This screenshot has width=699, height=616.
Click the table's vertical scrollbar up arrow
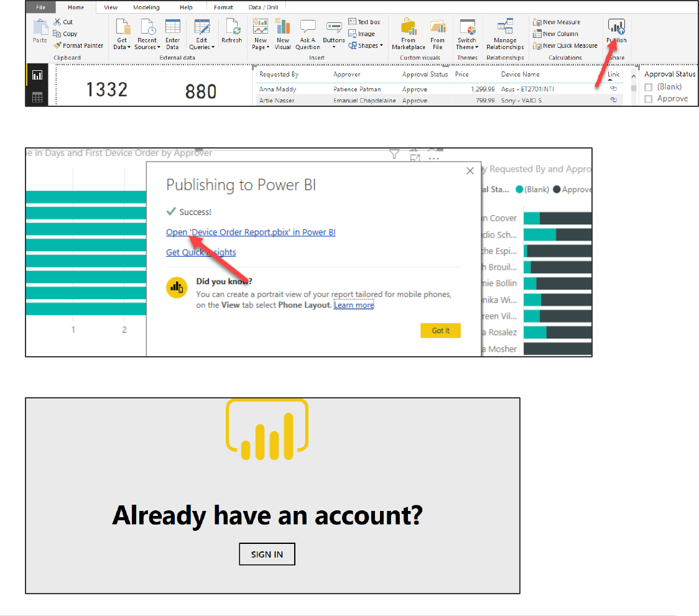tap(634, 76)
